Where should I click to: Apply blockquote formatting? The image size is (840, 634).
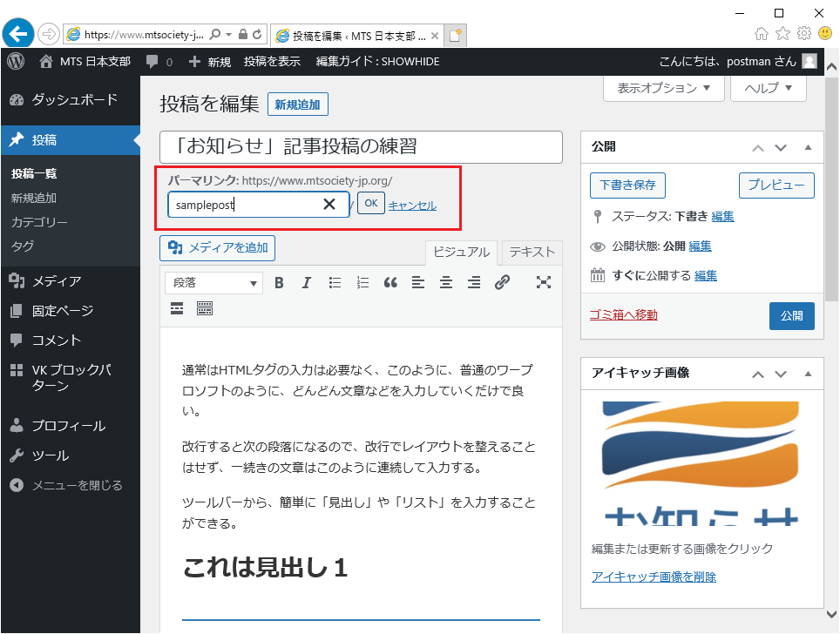[390, 282]
